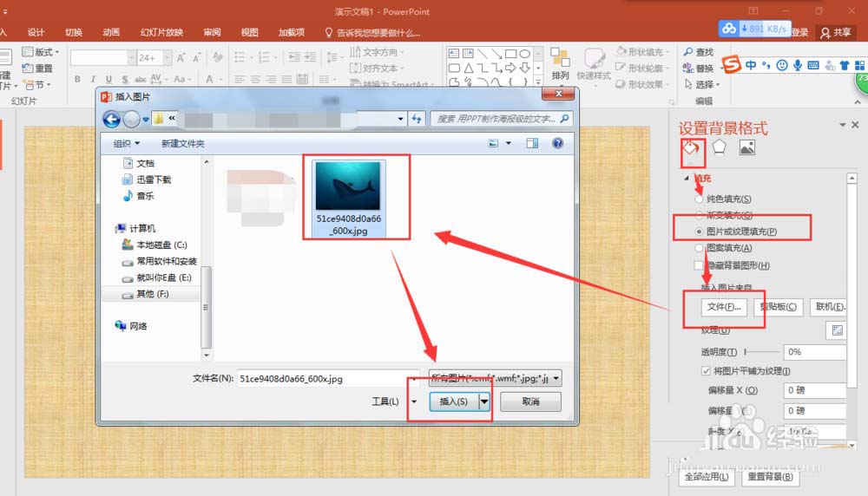Select the Picture tab icon in the format pane
This screenshot has height=496, width=868.
click(746, 147)
